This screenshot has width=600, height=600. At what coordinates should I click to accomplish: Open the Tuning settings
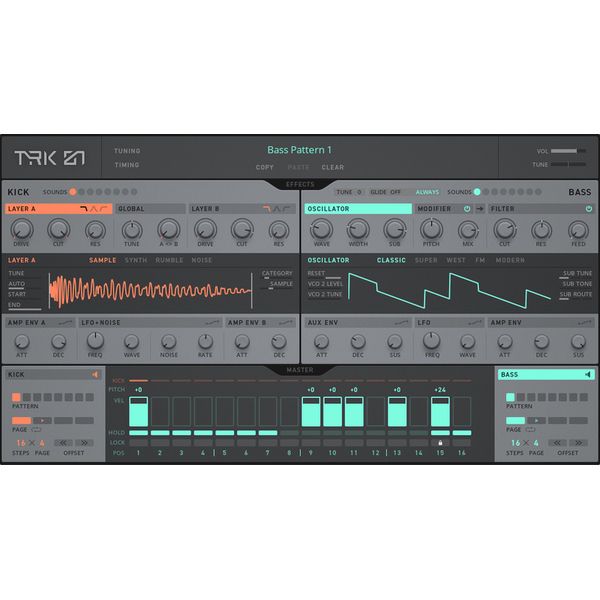click(x=127, y=151)
